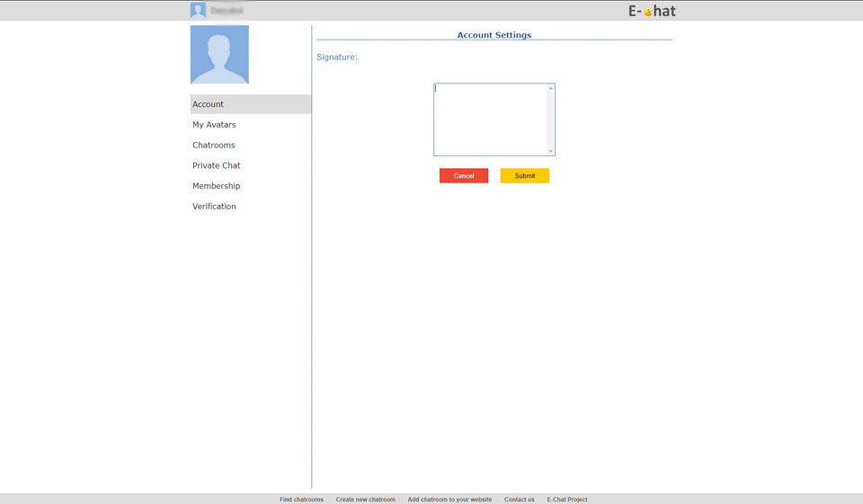Go to Chatrooms in sidebar
The height and width of the screenshot is (504, 863).
[213, 146]
